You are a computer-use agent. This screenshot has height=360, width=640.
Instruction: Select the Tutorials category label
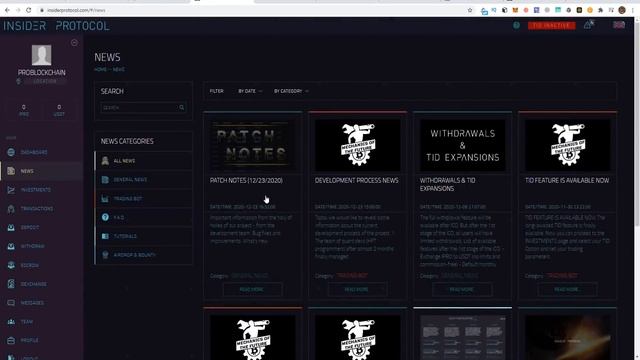click(125, 236)
